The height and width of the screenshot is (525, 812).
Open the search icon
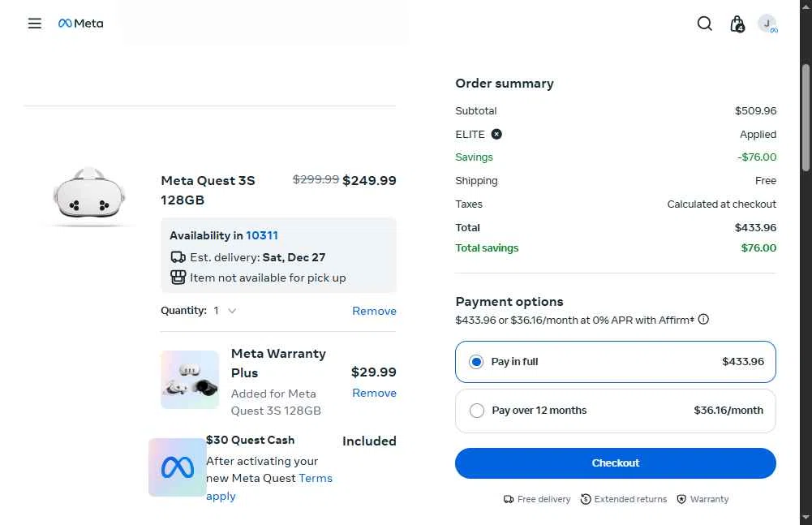(704, 24)
